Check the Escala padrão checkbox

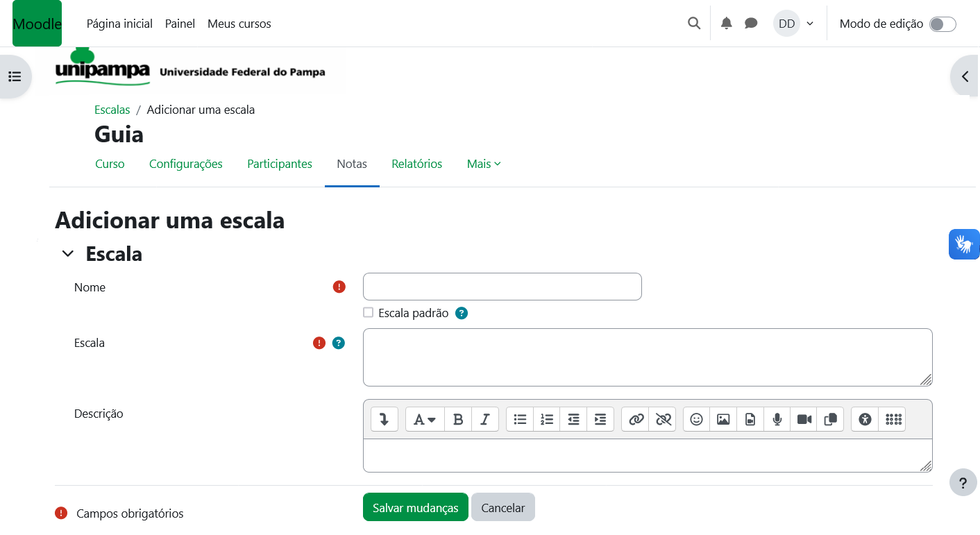pyautogui.click(x=369, y=313)
